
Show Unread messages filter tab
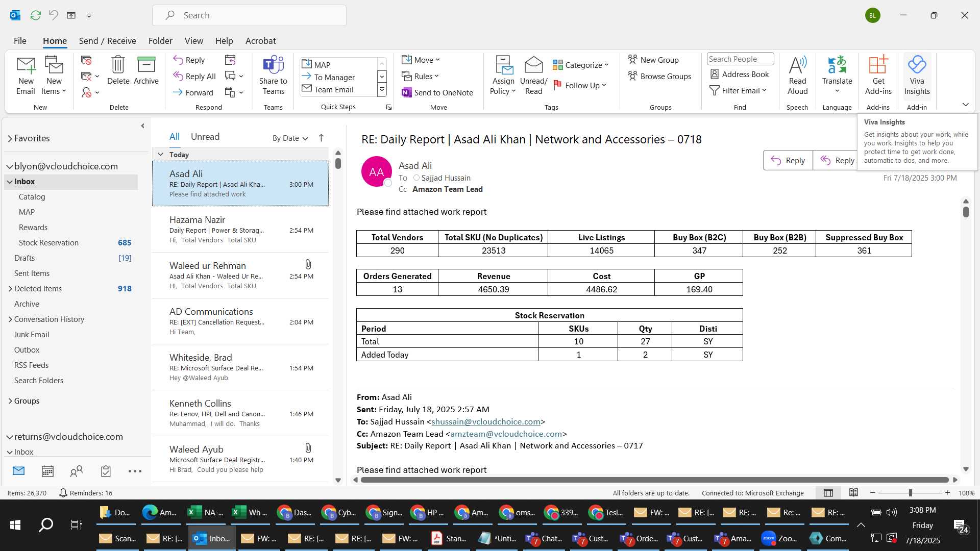pyautogui.click(x=205, y=137)
